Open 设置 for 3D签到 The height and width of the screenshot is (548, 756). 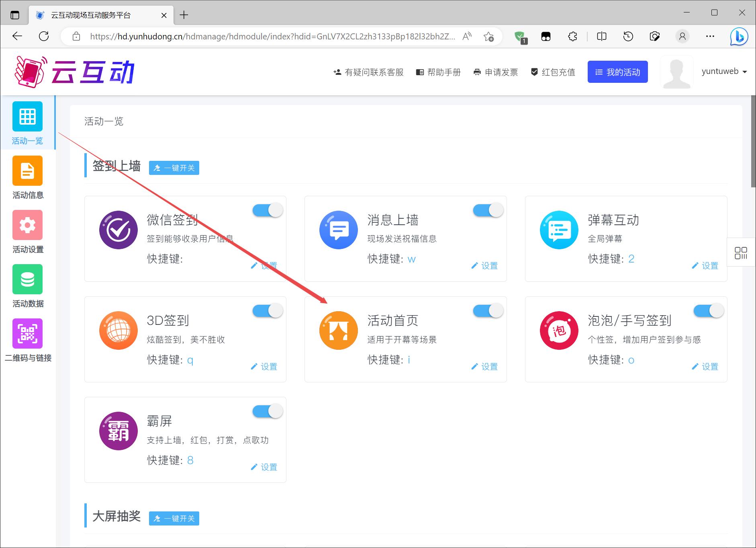click(264, 367)
